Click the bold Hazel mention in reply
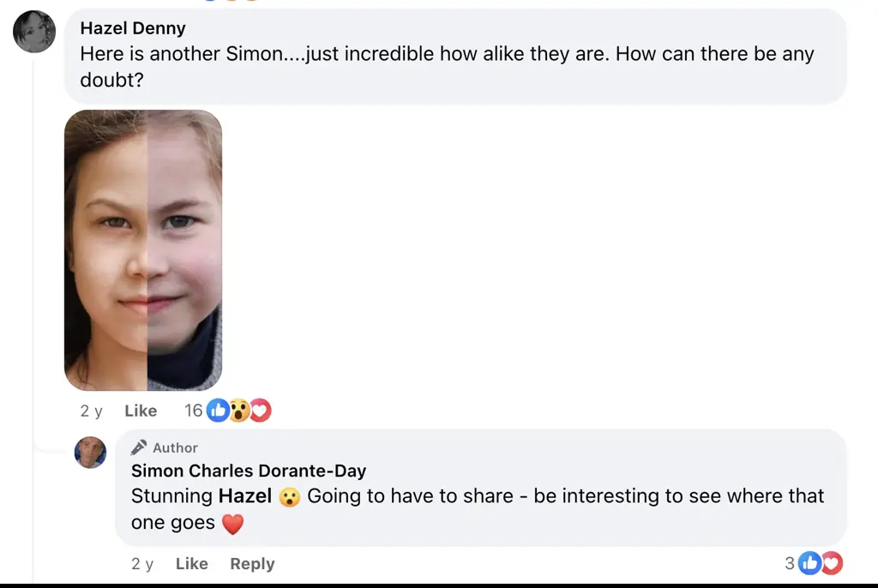The height and width of the screenshot is (588, 878). click(x=245, y=496)
